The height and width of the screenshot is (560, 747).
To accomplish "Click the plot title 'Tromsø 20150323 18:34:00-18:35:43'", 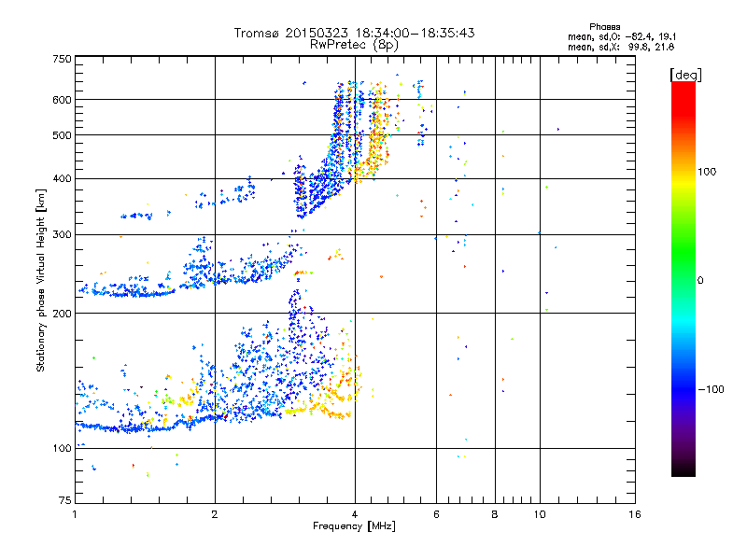I will click(x=354, y=33).
